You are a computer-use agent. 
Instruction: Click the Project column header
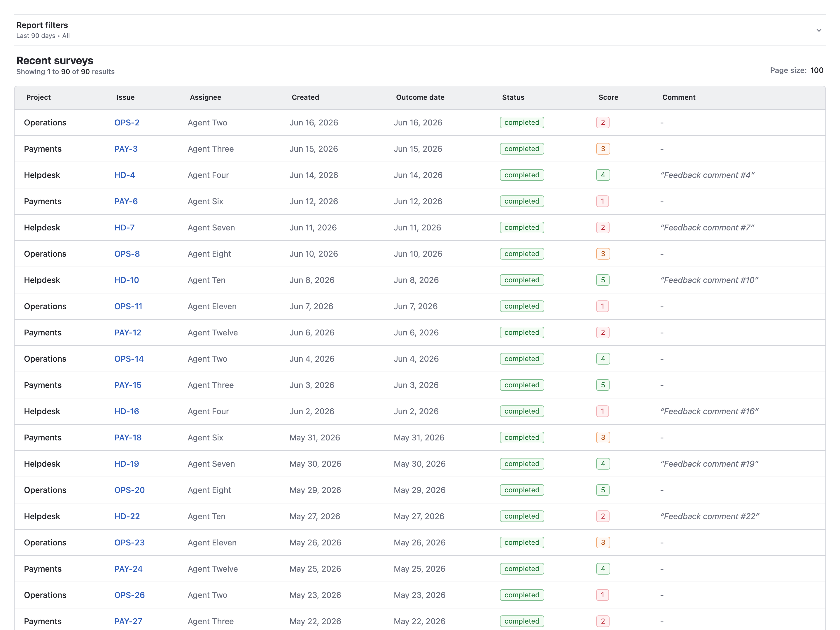pos(38,97)
